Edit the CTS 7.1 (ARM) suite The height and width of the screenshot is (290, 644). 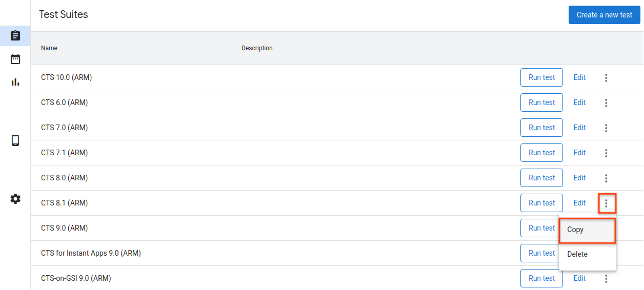pos(579,153)
